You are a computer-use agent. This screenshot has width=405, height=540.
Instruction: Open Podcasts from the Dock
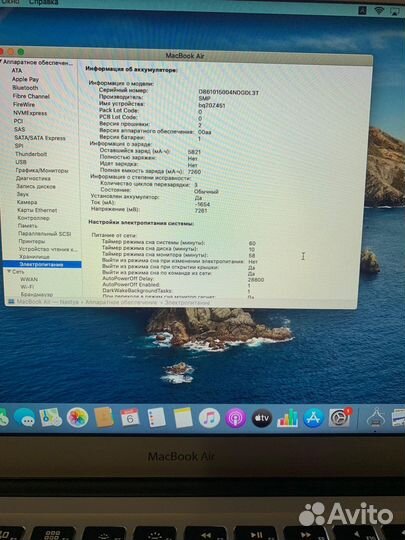[236, 418]
